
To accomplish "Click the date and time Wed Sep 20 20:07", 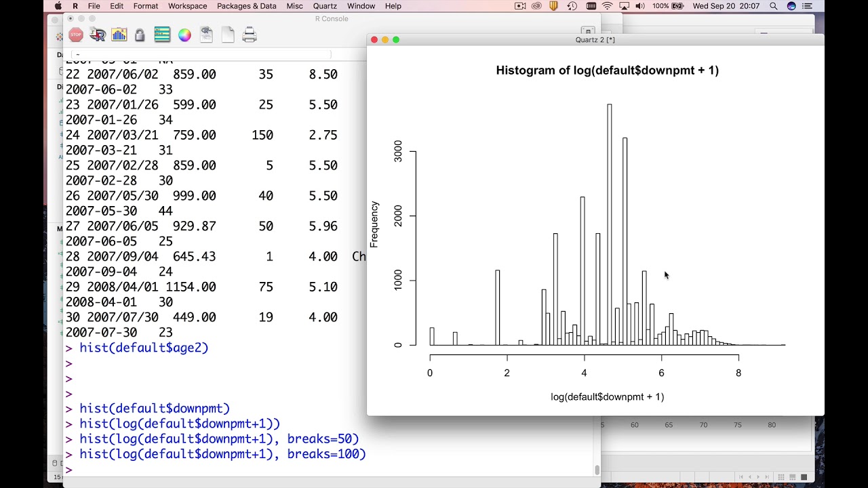I will coord(726,6).
